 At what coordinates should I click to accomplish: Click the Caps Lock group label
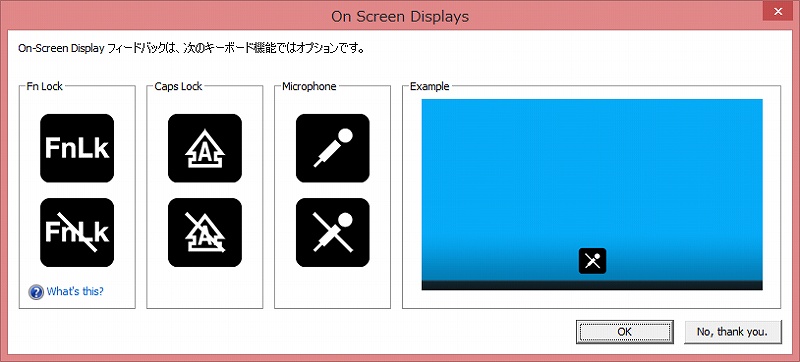pyautogui.click(x=179, y=86)
